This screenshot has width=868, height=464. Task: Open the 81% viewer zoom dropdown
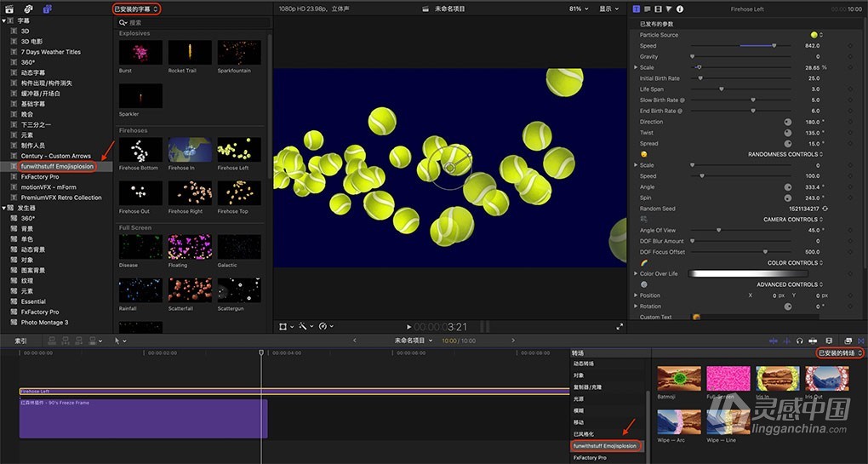(x=580, y=9)
